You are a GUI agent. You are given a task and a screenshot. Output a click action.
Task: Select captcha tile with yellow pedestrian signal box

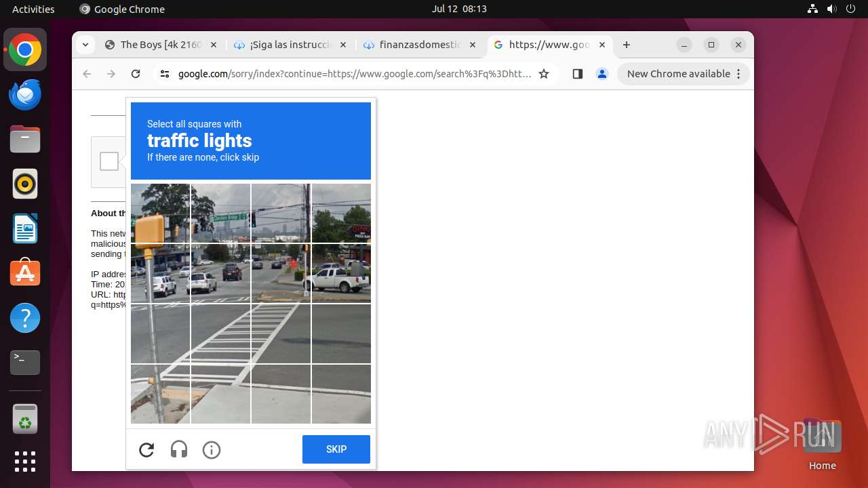point(160,213)
